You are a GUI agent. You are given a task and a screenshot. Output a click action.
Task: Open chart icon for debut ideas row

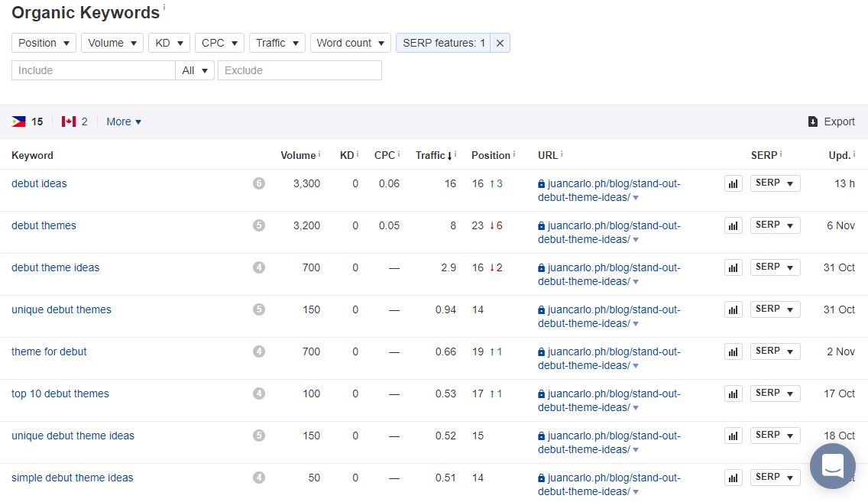pyautogui.click(x=734, y=183)
